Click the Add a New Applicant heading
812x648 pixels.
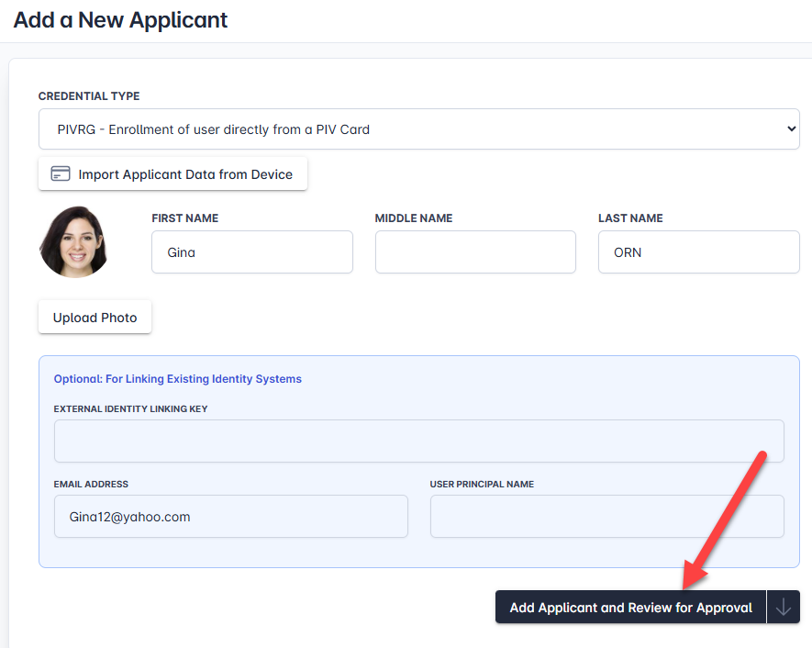[120, 19]
